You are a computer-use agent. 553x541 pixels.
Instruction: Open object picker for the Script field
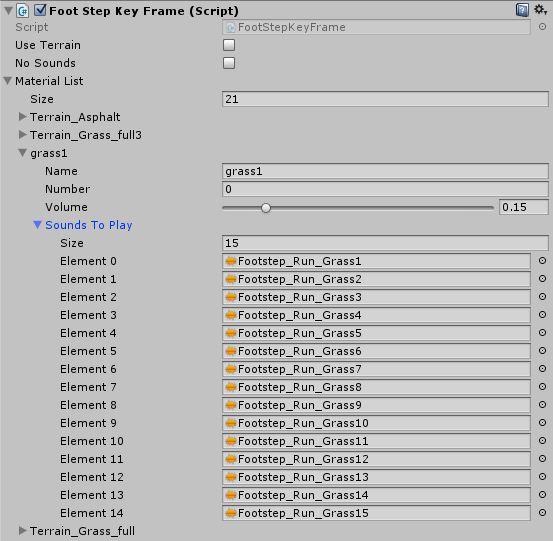pos(542,27)
